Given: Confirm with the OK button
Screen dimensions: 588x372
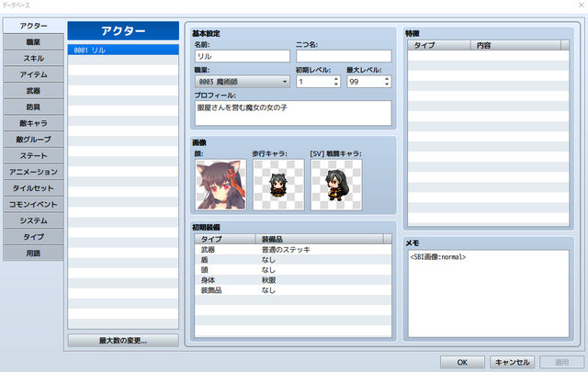Looking at the screenshot, I should click(x=462, y=362).
